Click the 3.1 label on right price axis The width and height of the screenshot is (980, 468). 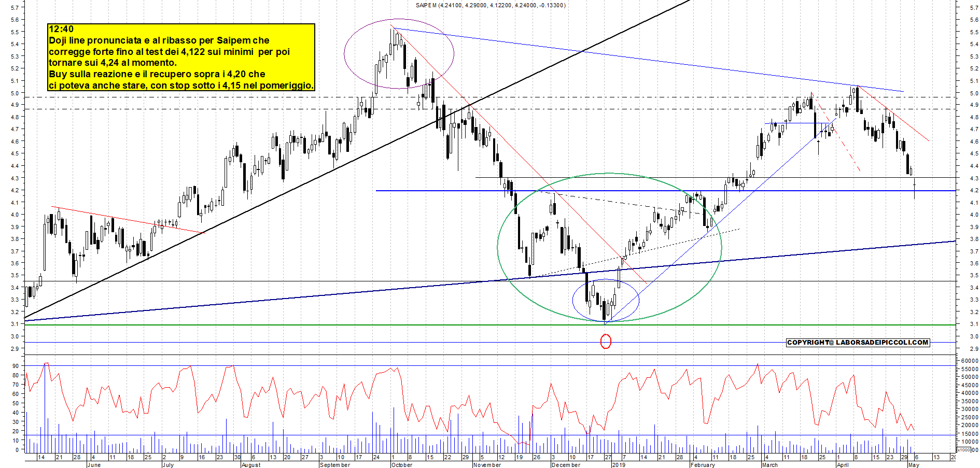pyautogui.click(x=974, y=324)
